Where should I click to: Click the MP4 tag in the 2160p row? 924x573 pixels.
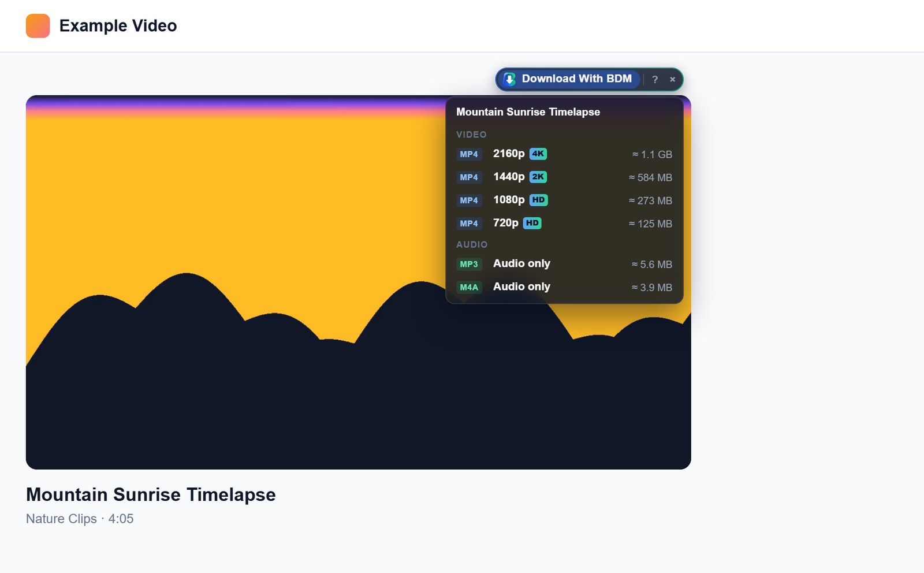469,154
